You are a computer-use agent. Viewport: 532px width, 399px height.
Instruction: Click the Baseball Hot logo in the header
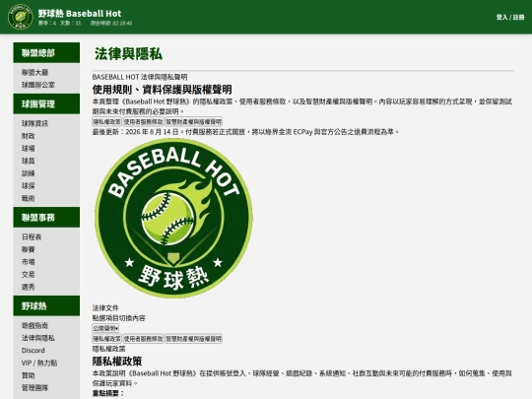[x=21, y=17]
